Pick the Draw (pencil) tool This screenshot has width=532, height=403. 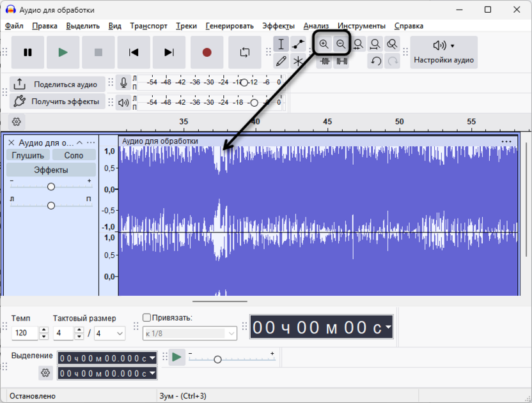click(281, 61)
